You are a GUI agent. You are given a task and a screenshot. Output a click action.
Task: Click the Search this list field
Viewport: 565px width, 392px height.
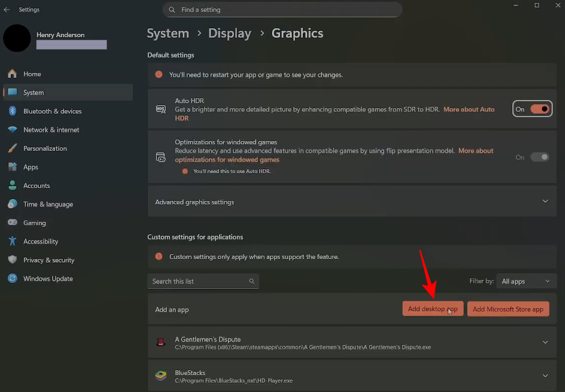199,281
